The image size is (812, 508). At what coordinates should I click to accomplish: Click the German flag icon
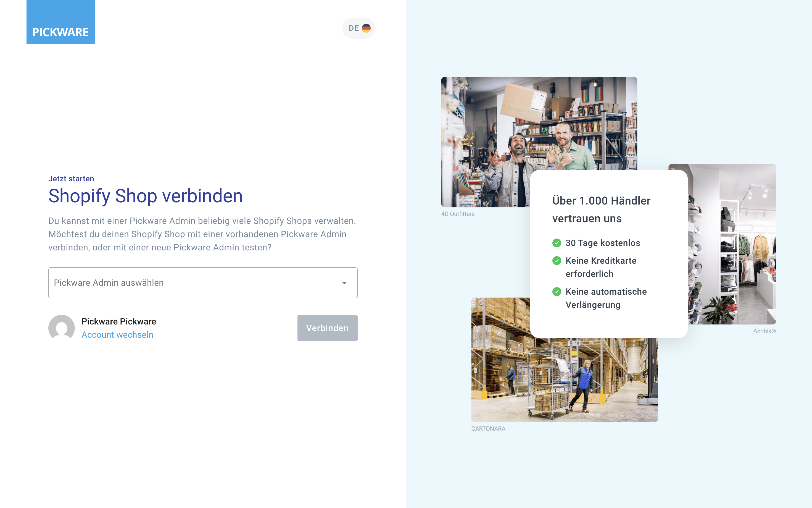366,28
